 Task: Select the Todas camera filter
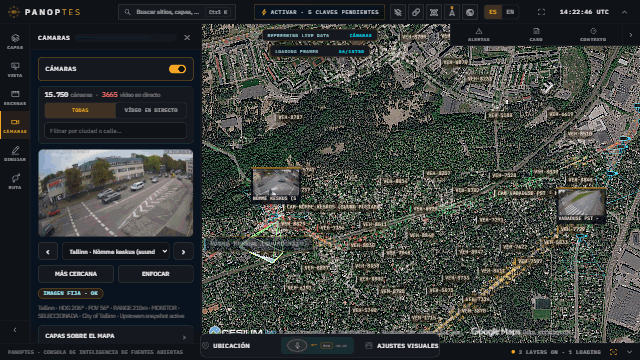point(80,110)
